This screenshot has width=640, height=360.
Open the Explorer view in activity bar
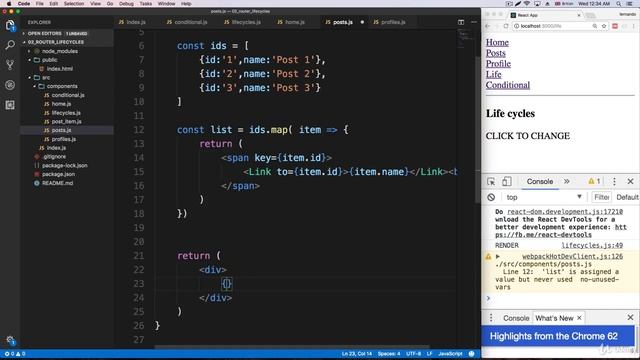(10, 25)
